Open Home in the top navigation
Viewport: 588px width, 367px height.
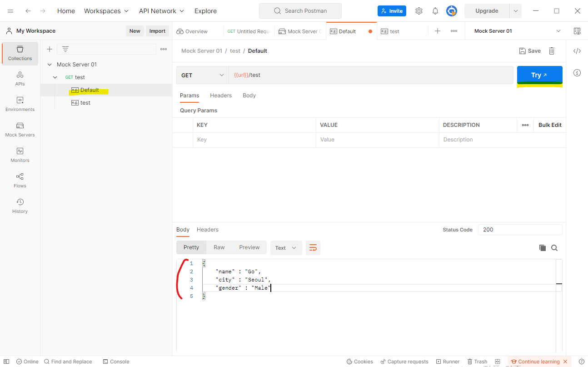66,11
